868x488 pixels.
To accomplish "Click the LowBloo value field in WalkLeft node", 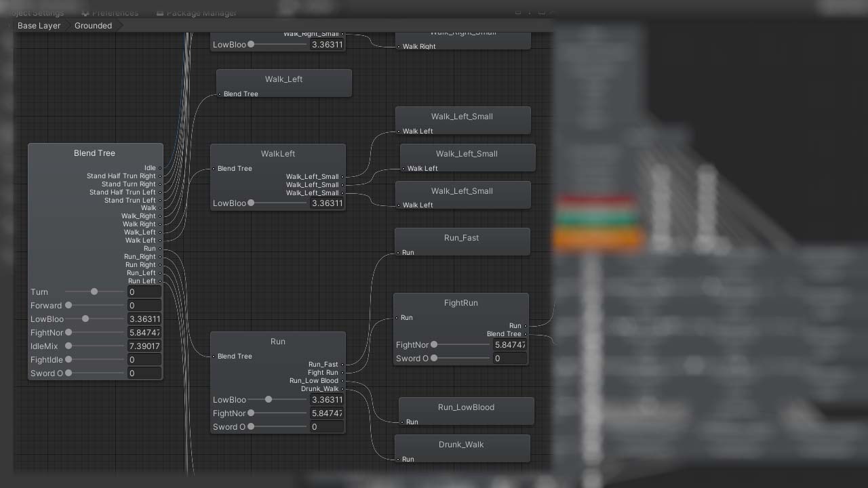I will tap(326, 203).
